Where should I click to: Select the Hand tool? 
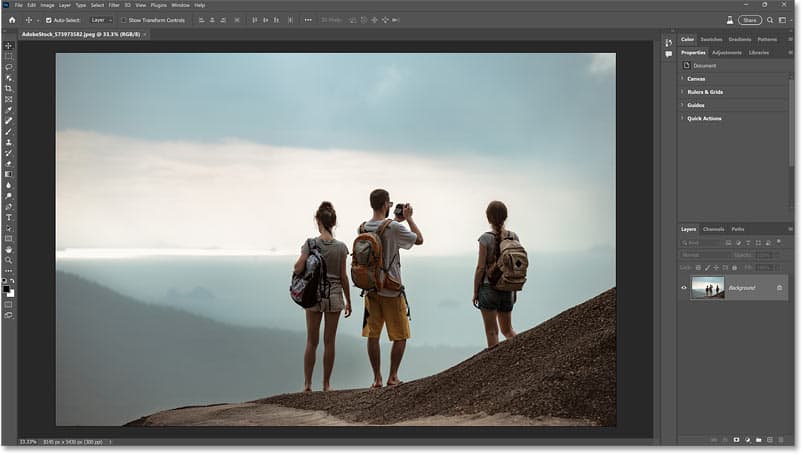coord(9,250)
